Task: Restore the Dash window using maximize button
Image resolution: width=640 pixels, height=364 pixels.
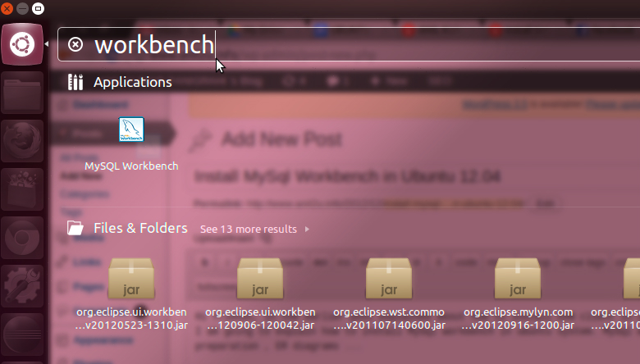Action: click(x=38, y=8)
